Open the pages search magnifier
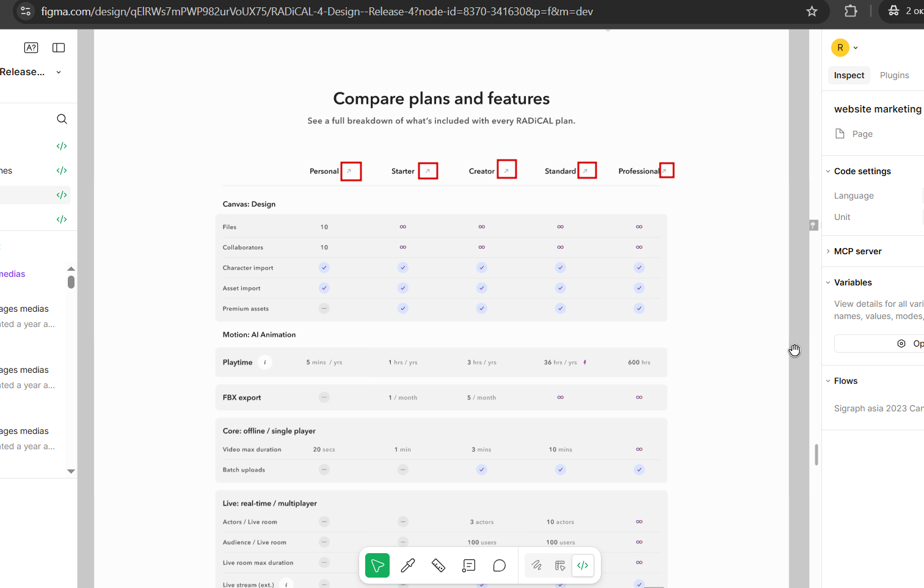 62,119
